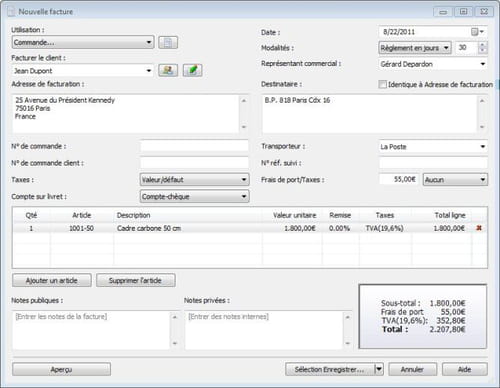
Task: Click the Total ligne column header
Action: click(442, 215)
